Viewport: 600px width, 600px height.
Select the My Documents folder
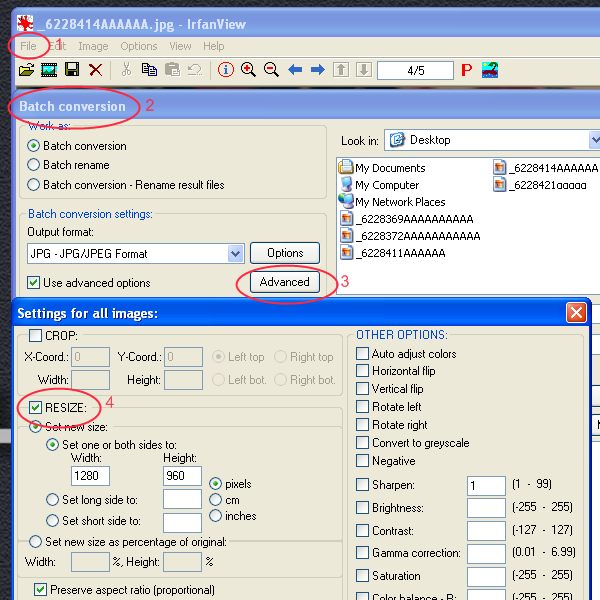pyautogui.click(x=382, y=168)
